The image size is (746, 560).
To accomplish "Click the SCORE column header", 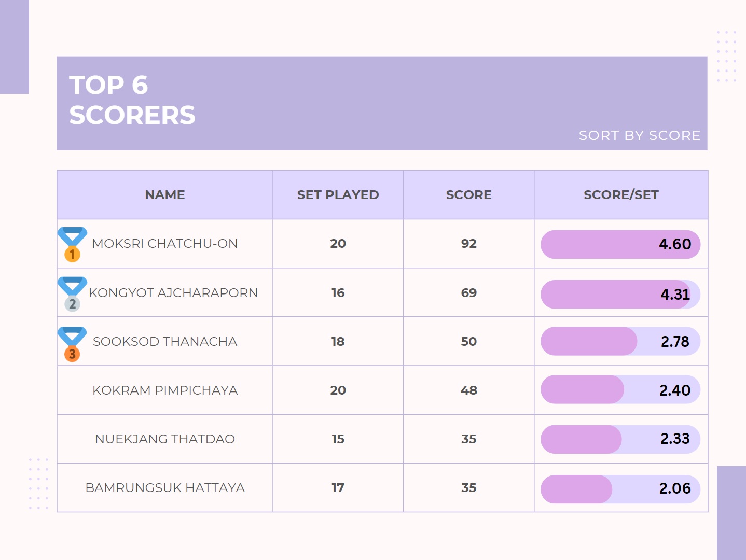I will [469, 195].
